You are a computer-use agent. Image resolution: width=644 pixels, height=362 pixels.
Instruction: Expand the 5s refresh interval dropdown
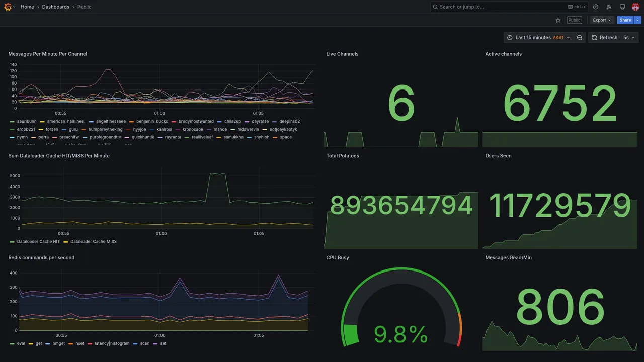[629, 38]
